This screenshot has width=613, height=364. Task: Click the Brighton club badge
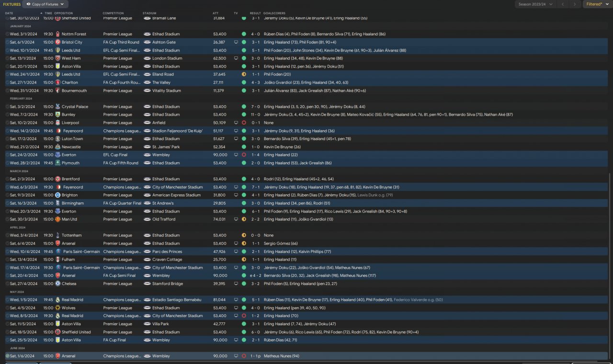[58, 195]
